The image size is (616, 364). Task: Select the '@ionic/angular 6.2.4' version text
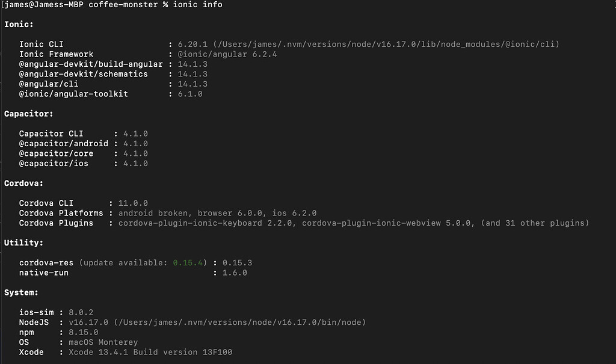click(227, 54)
